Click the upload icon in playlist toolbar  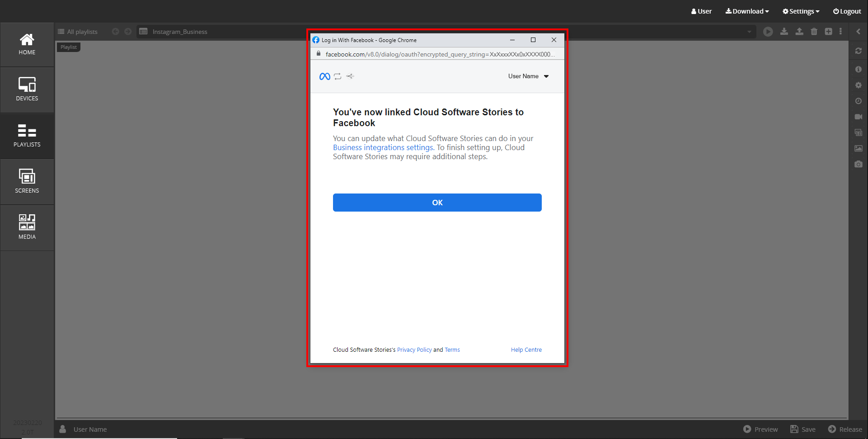(x=799, y=32)
